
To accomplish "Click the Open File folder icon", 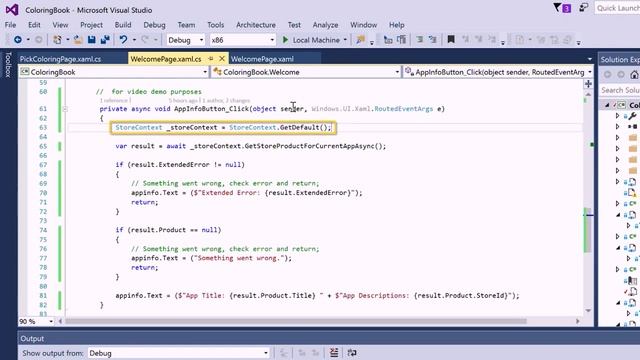I will 78,40.
